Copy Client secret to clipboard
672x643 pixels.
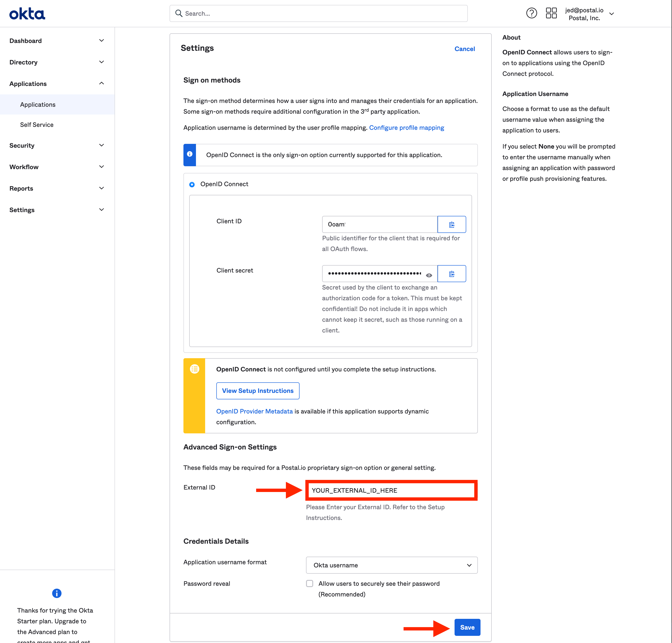(451, 274)
